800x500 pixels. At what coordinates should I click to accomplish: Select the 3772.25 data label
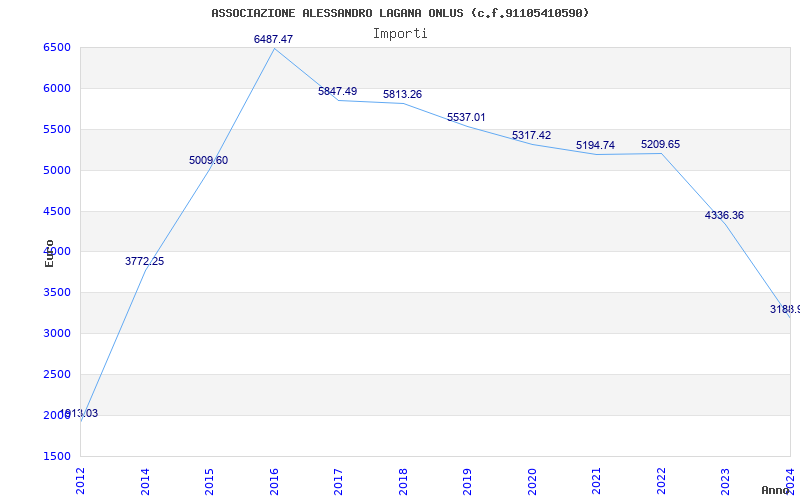[x=144, y=261]
